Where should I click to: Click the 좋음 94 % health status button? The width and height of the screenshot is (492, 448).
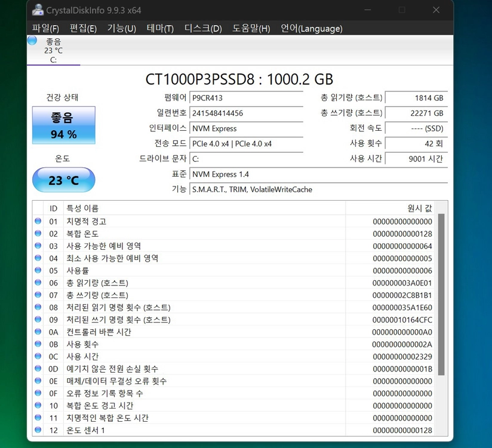pyautogui.click(x=64, y=125)
